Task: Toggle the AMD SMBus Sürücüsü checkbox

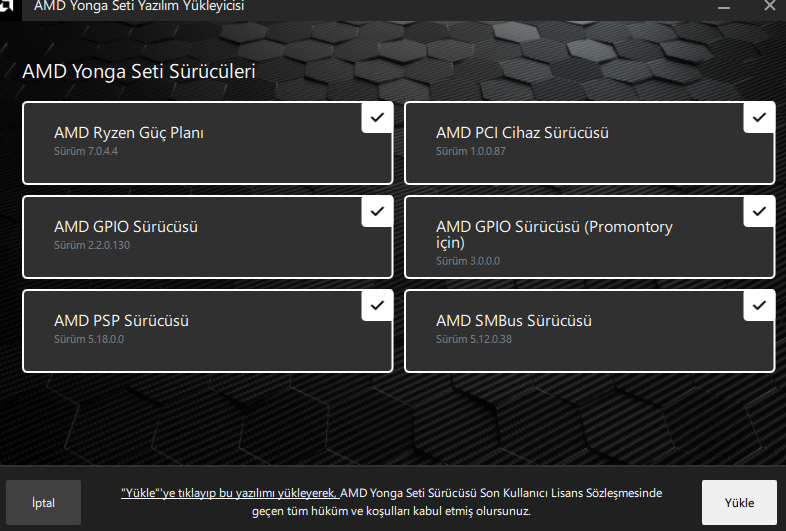Action: pos(759,306)
